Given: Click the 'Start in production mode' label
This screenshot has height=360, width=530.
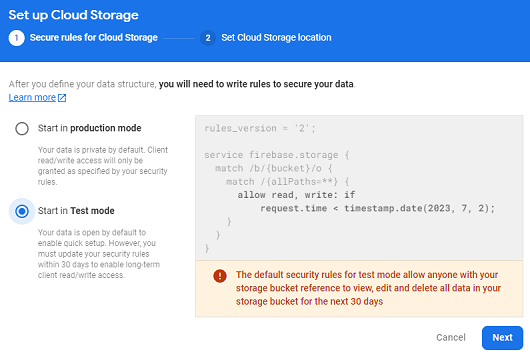Looking at the screenshot, I should coord(90,128).
